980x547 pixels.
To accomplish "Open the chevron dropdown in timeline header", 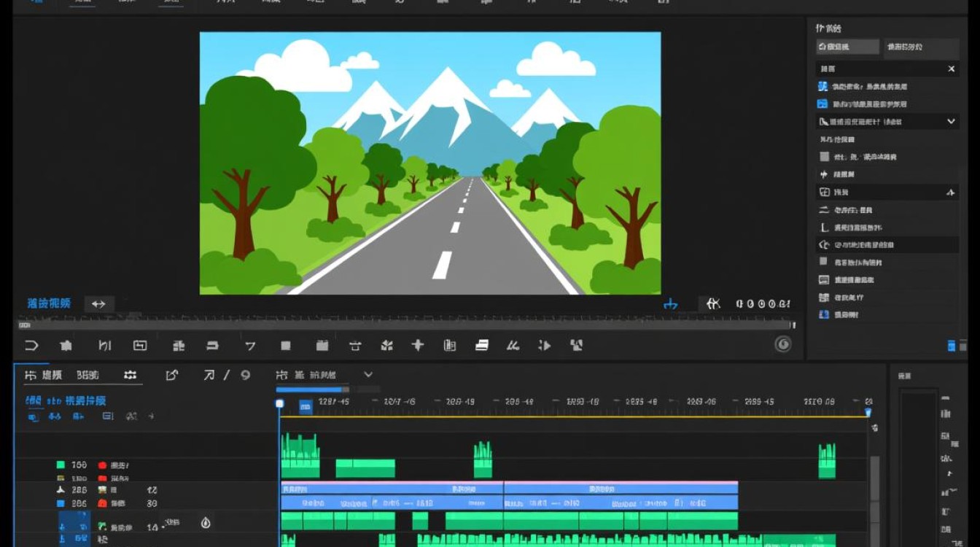I will click(x=368, y=375).
